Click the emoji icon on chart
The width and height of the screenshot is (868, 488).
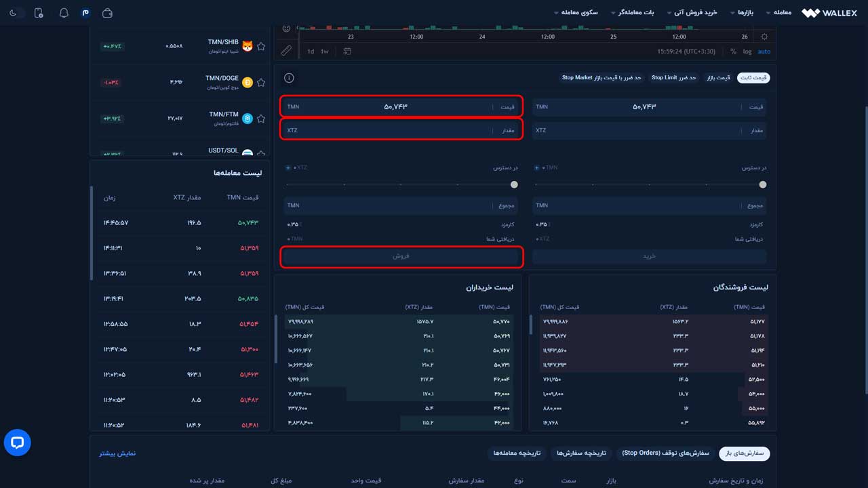point(286,28)
